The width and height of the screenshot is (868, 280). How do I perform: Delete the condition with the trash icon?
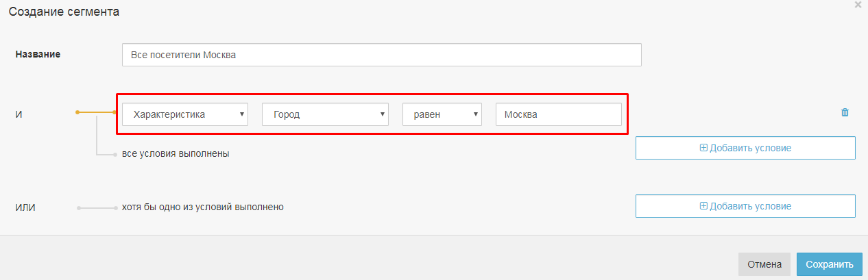pyautogui.click(x=845, y=112)
